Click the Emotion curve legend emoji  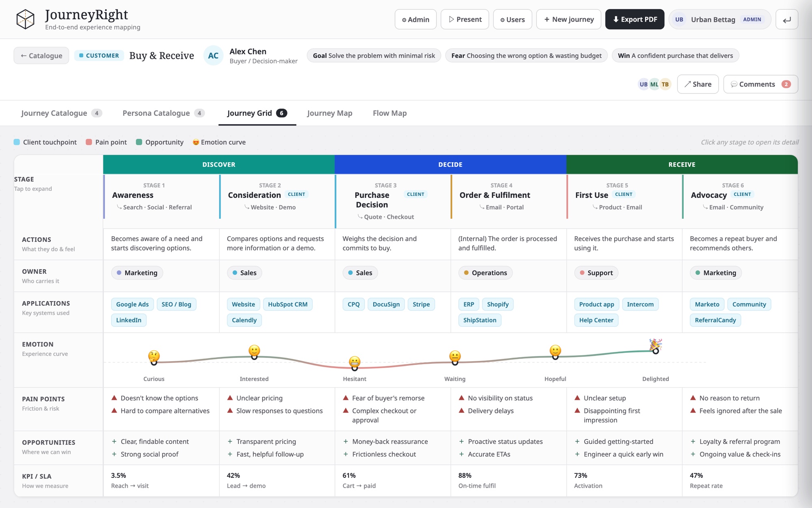coord(196,142)
